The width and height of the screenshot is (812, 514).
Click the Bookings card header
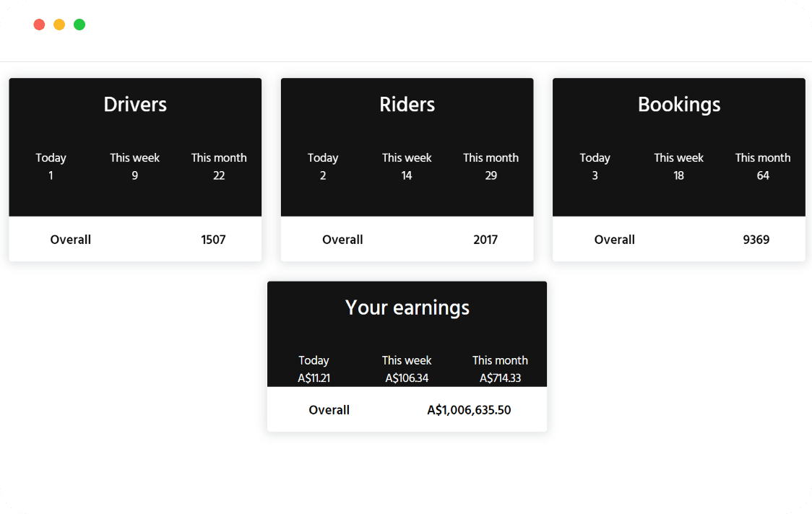(x=679, y=104)
